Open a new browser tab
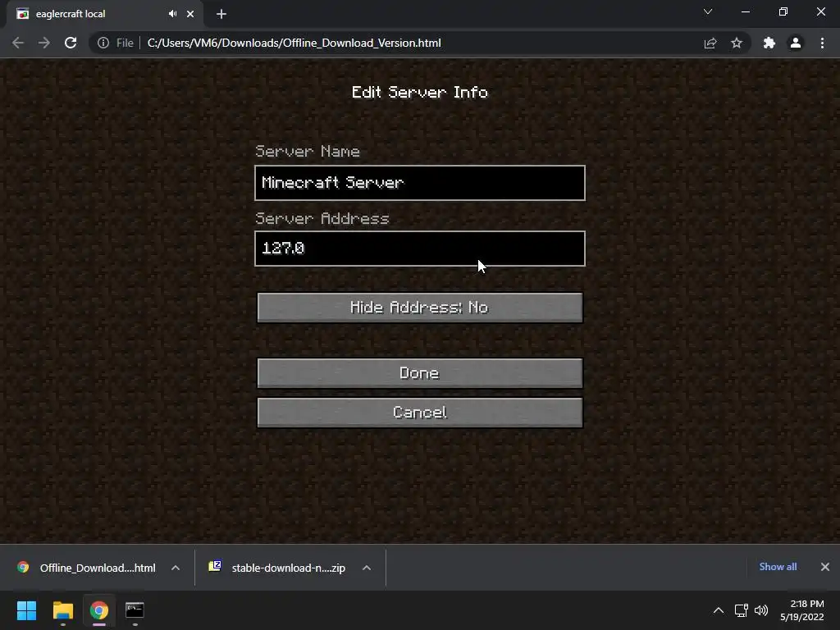The height and width of the screenshot is (630, 840). (x=221, y=14)
